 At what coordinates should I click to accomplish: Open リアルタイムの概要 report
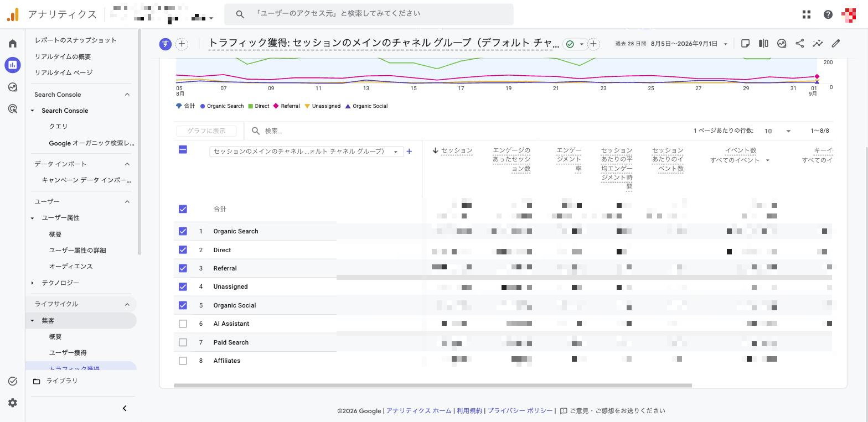click(63, 56)
